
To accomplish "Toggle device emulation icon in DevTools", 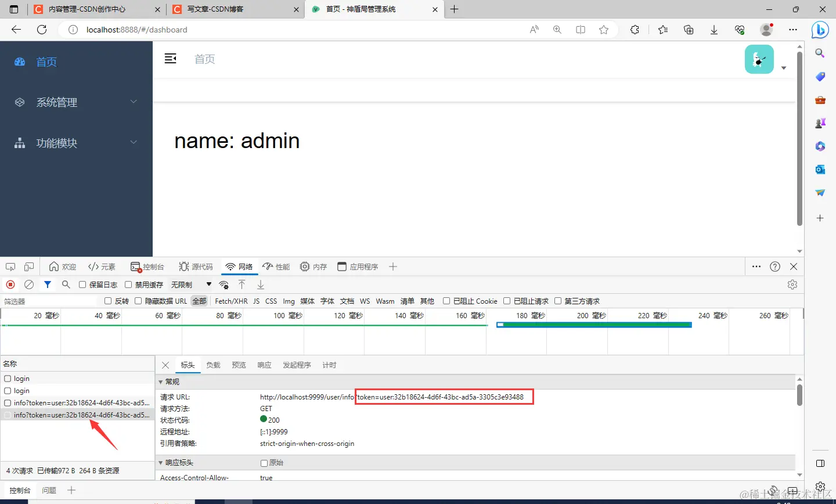I will [29, 267].
